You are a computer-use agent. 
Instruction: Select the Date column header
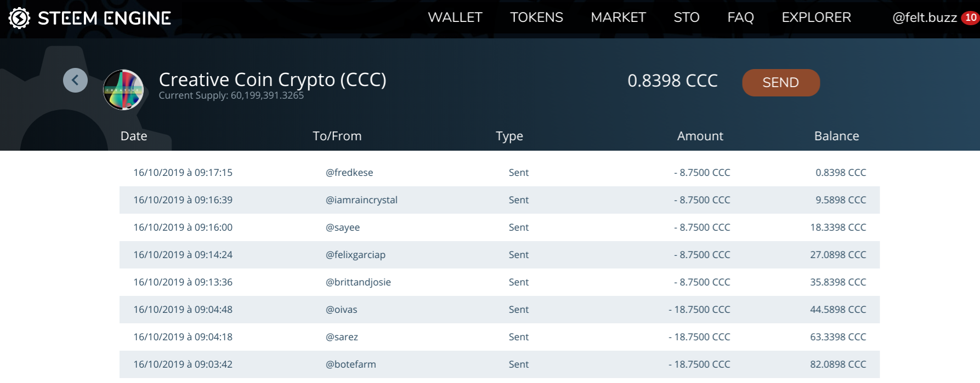134,136
